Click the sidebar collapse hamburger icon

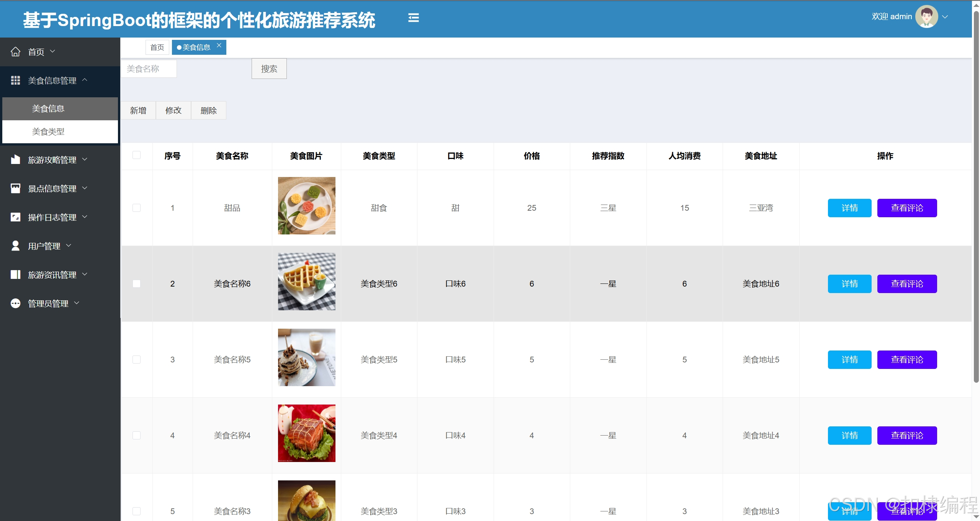tap(413, 18)
